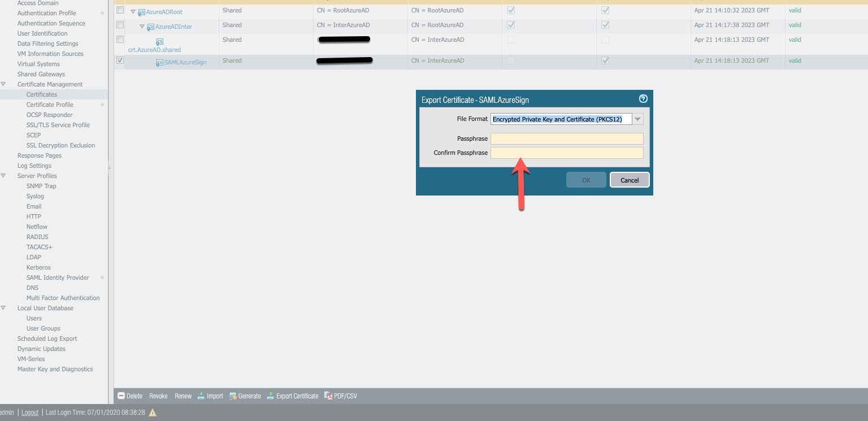The image size is (868, 421).
Task: Open the LDAP server profile
Action: coord(34,257)
